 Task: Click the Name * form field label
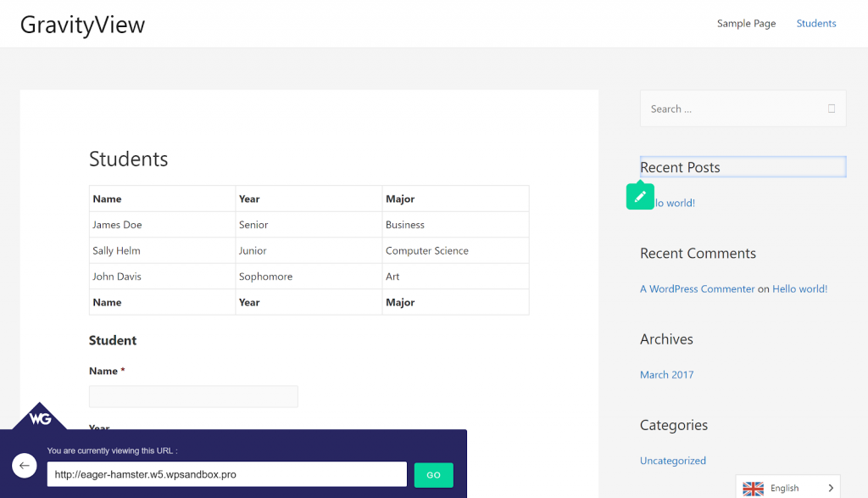point(107,371)
